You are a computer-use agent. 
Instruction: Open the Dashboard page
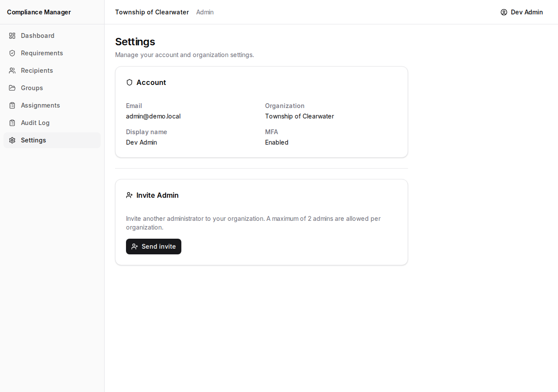52,36
